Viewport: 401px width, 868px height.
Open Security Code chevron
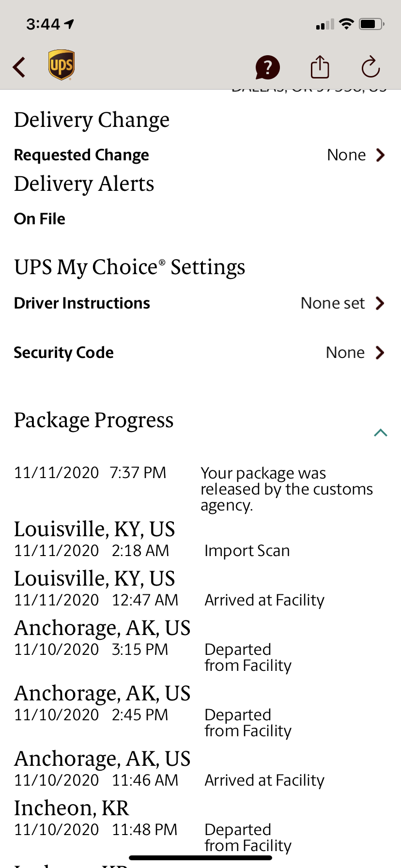coord(380,353)
